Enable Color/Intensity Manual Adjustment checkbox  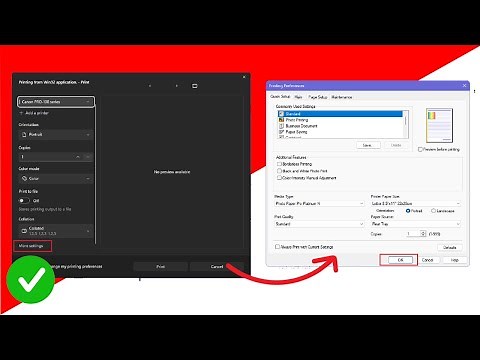coord(279,178)
